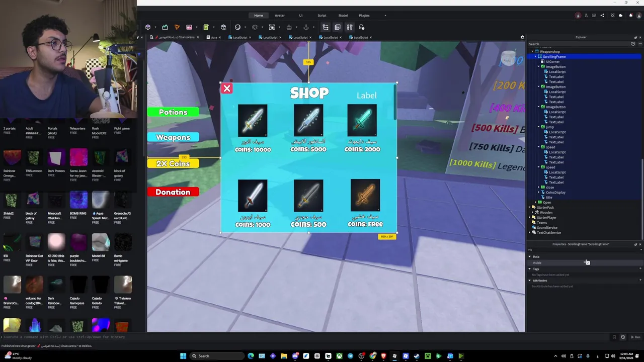
Task: Expand the TextChatService node arrow
Action: pyautogui.click(x=530, y=233)
